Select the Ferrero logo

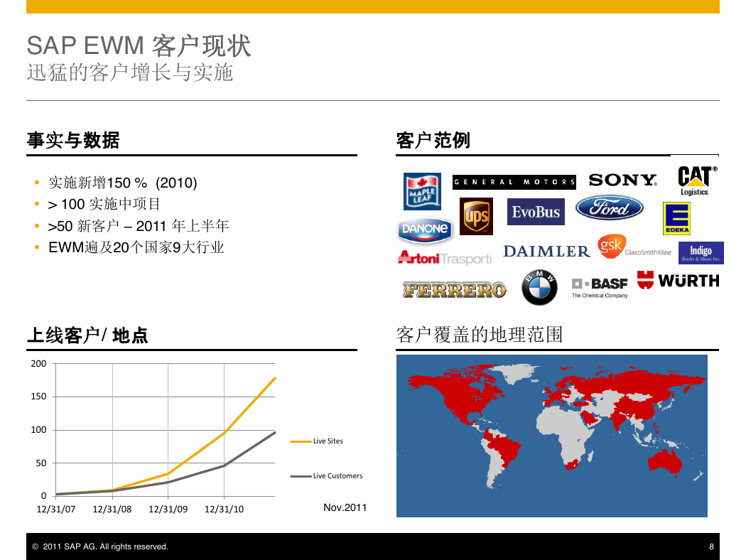tap(455, 290)
